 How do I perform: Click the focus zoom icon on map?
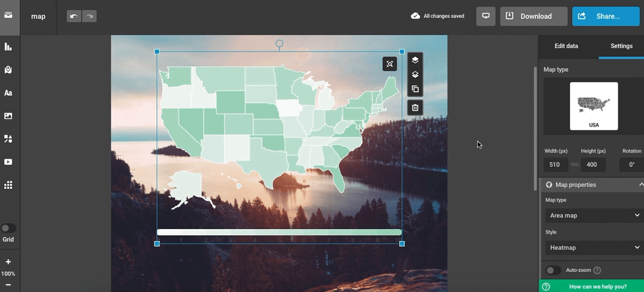390,64
